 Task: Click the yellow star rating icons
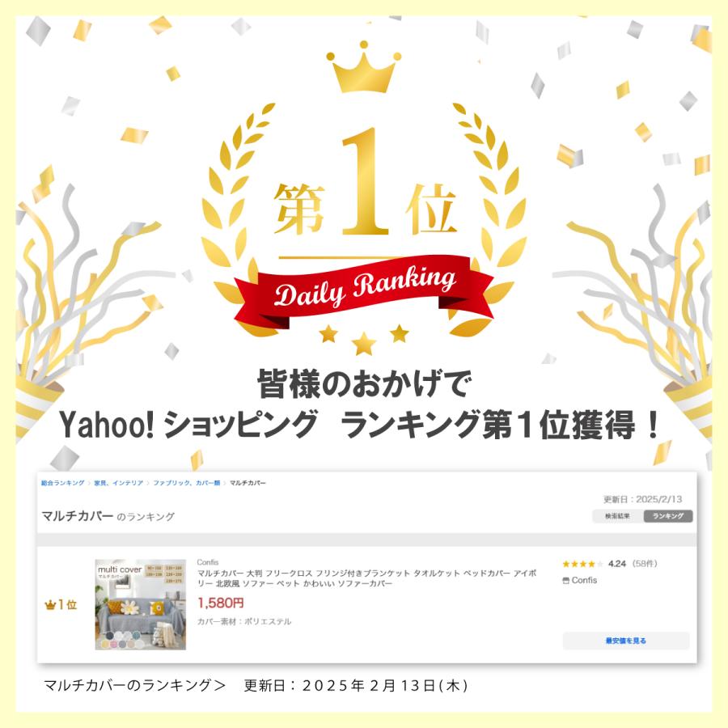coord(582,564)
